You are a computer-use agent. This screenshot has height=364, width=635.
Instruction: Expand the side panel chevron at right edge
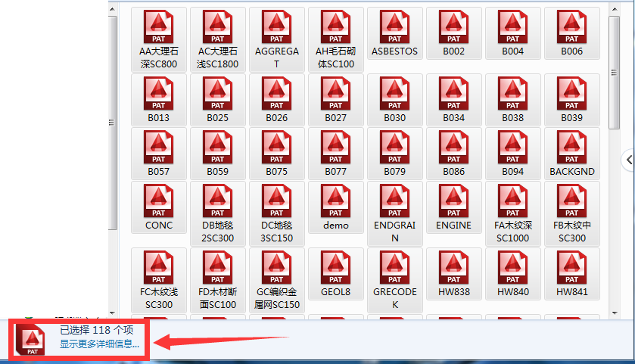click(x=628, y=160)
